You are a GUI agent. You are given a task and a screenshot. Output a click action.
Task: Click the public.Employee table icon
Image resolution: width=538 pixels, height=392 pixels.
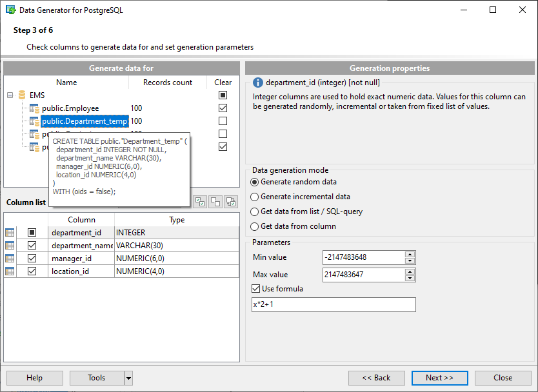point(35,108)
